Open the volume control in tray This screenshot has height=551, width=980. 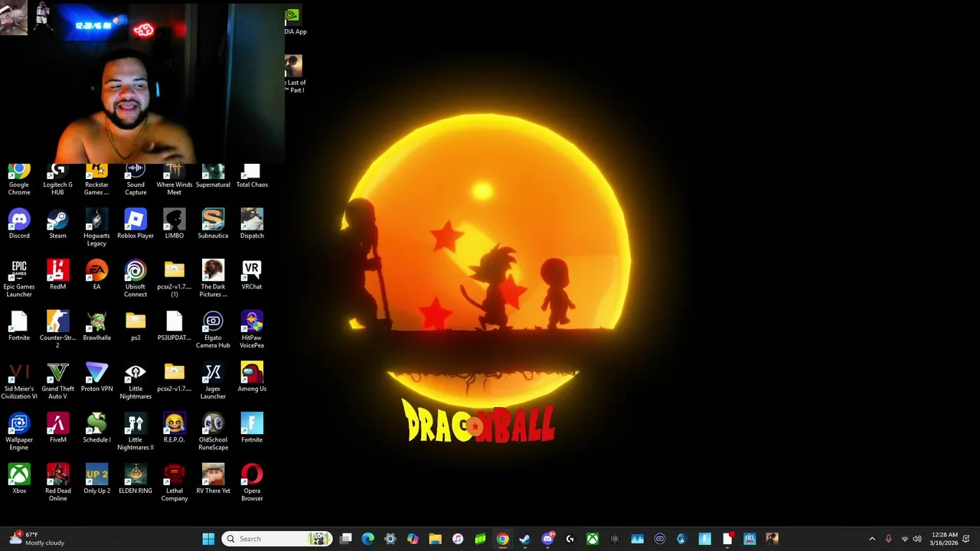pos(917,539)
